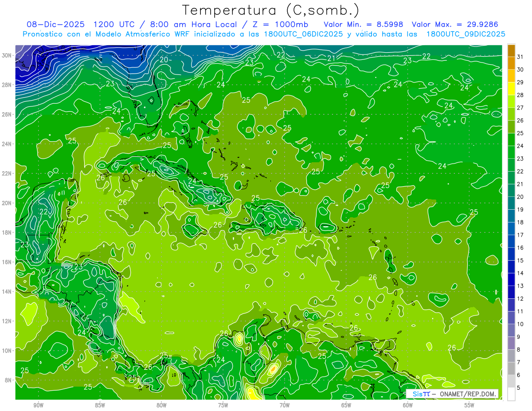Image resolution: width=532 pixels, height=411 pixels.
Task: Click the 28N latitude axis label
Action: tap(7, 85)
